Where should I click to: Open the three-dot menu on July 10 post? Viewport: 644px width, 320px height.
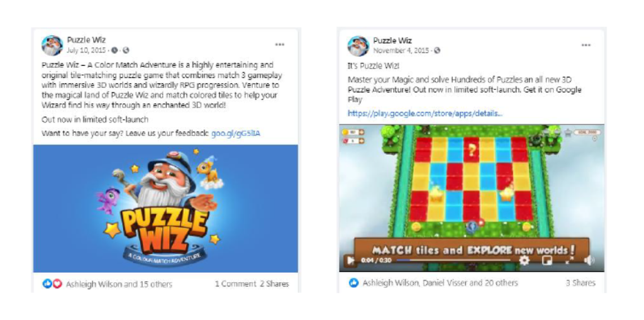pyautogui.click(x=280, y=45)
